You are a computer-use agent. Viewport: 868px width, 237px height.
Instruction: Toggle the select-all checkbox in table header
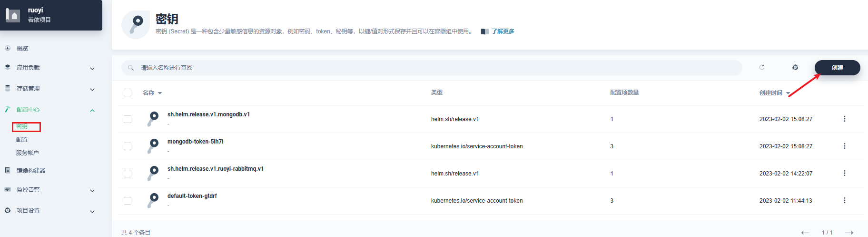coord(128,93)
